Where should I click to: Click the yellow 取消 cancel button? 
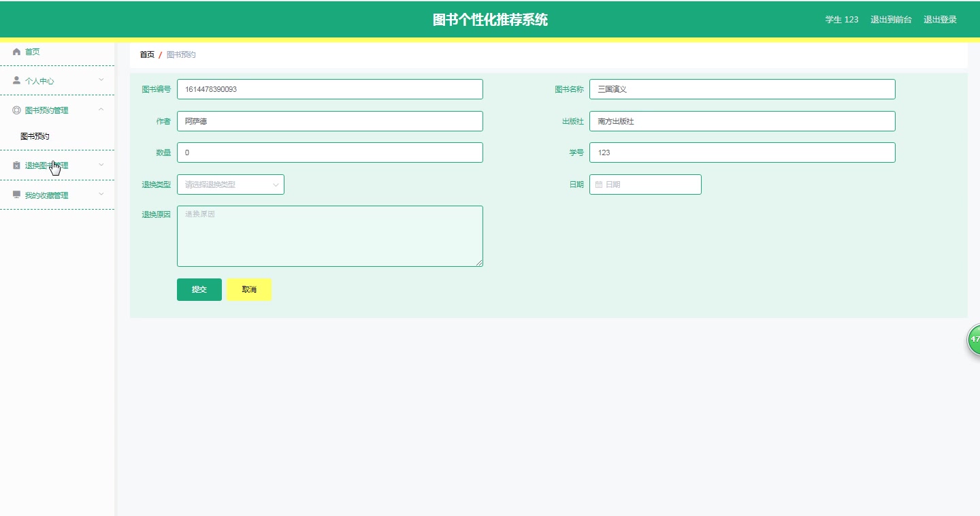click(249, 289)
